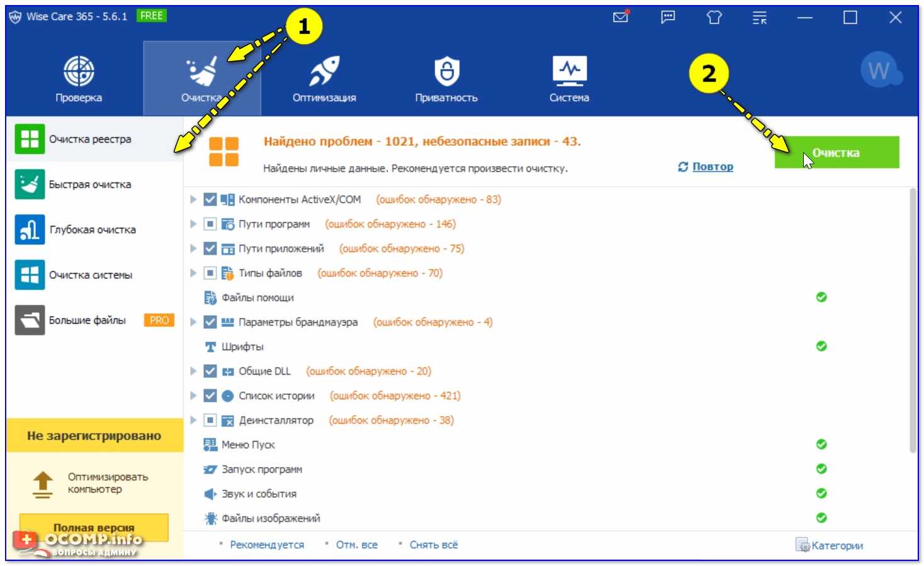This screenshot has height=566, width=924.
Task: Click the Деинсталлятор category icon
Action: [x=227, y=421]
